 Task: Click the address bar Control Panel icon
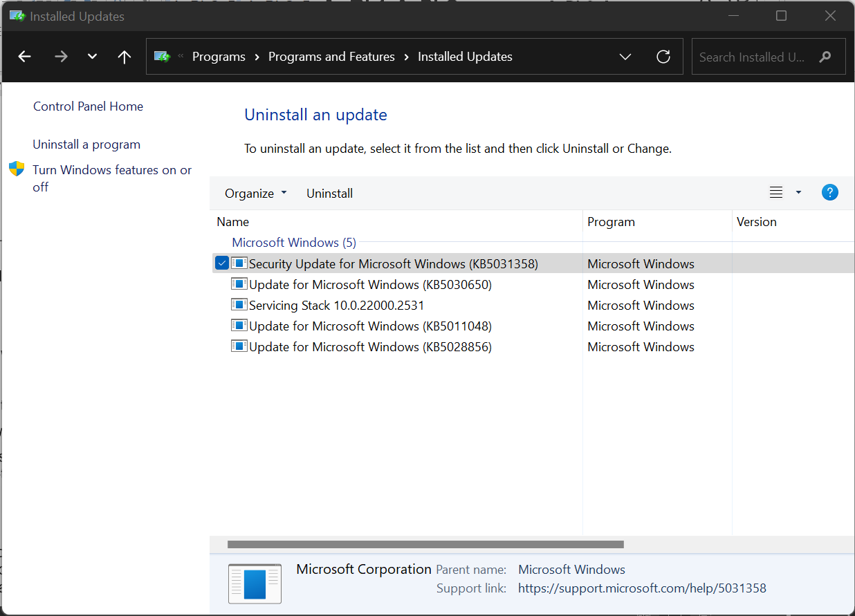click(x=162, y=57)
